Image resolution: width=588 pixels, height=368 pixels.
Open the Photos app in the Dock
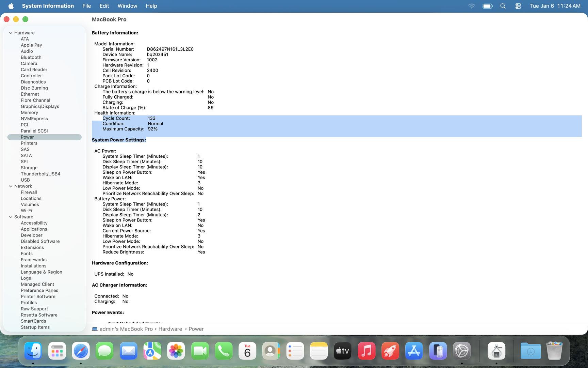point(176,351)
